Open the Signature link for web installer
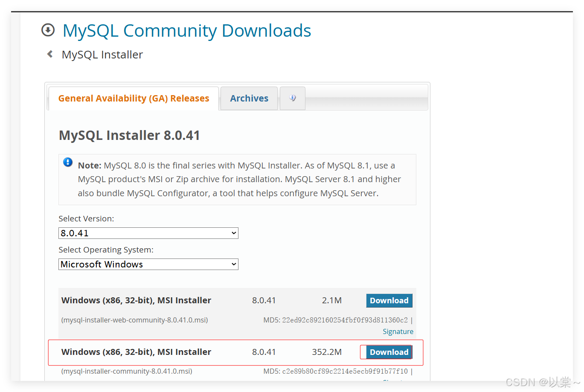 point(398,331)
